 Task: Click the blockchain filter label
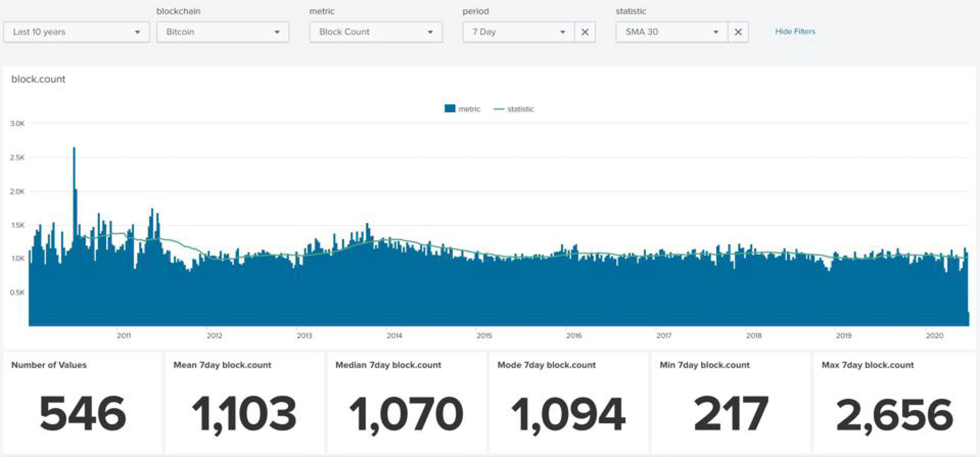pyautogui.click(x=178, y=11)
